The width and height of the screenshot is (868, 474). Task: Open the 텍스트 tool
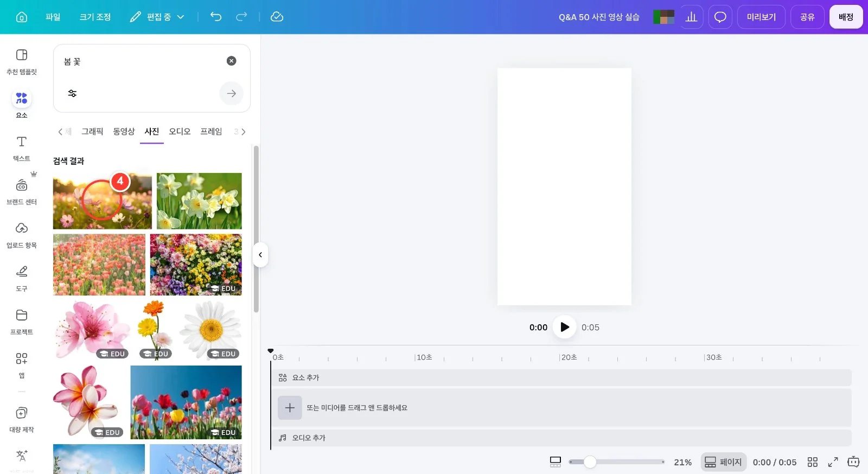(22, 148)
